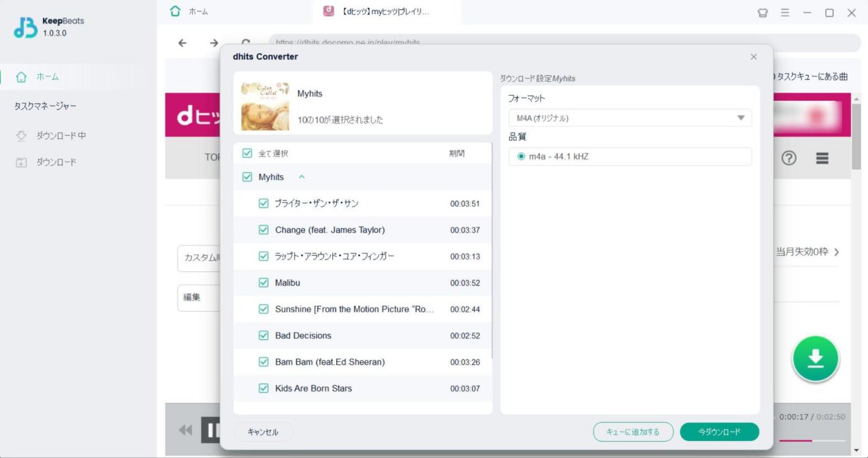Collapse the Myhits playlist chevron
The height and width of the screenshot is (458, 868).
[x=302, y=177]
